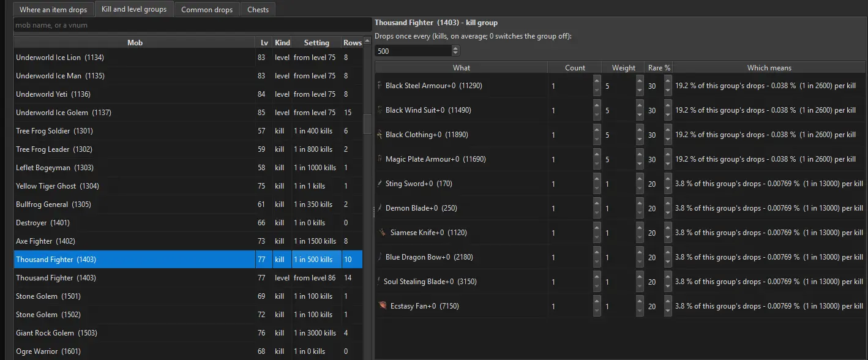The width and height of the screenshot is (868, 360).
Task: Adjust Rare % spinner for Ecstasy Fan+0
Action: [x=668, y=306]
